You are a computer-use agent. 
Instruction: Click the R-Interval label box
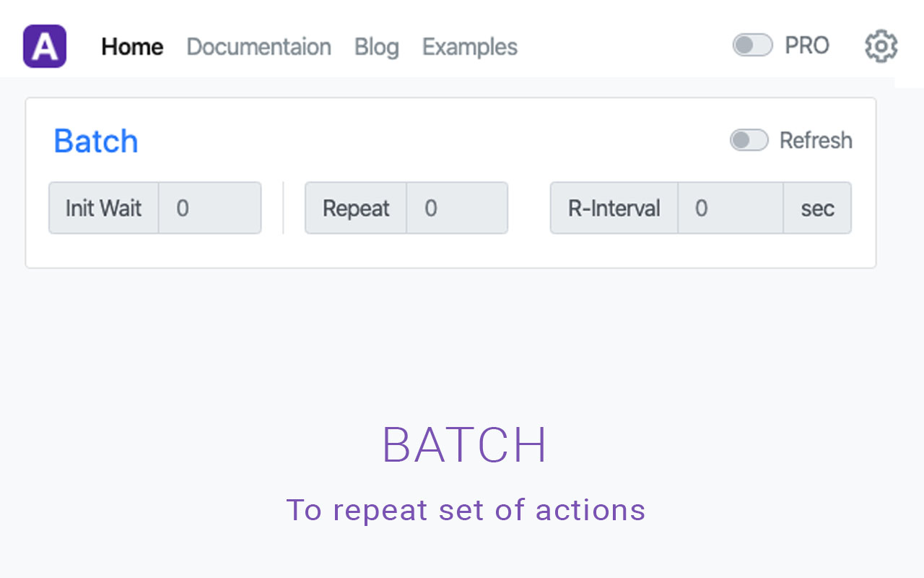[x=614, y=208]
